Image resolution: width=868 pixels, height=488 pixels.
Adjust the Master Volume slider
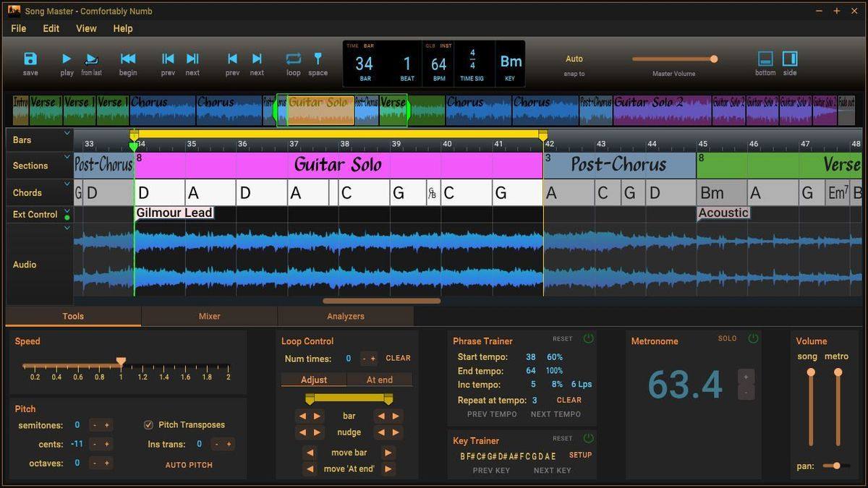tap(713, 59)
